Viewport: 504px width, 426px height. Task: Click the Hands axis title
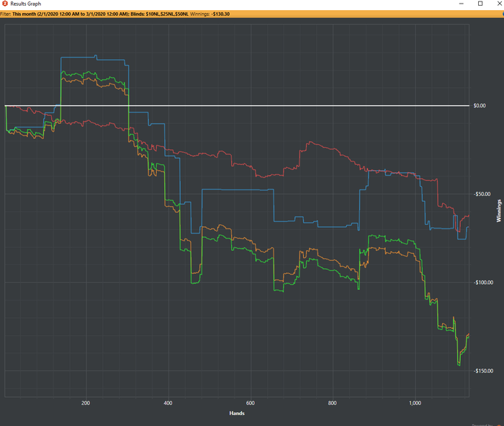[x=237, y=413]
